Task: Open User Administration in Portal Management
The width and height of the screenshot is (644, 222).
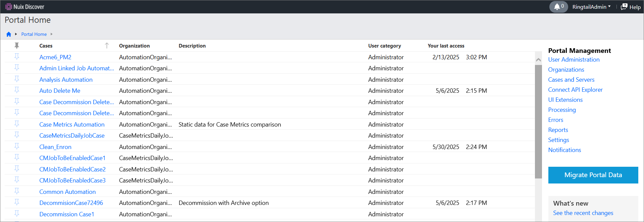Action: tap(574, 60)
